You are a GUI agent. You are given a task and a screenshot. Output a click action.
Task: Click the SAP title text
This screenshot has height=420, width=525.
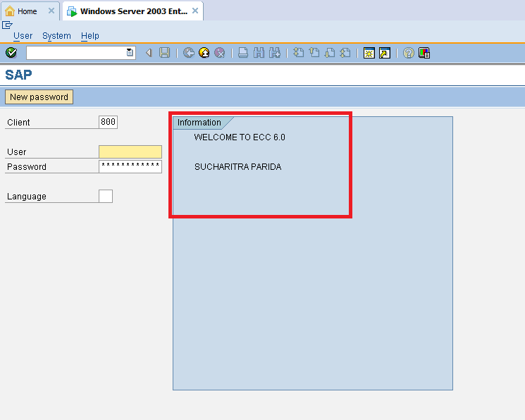click(18, 75)
